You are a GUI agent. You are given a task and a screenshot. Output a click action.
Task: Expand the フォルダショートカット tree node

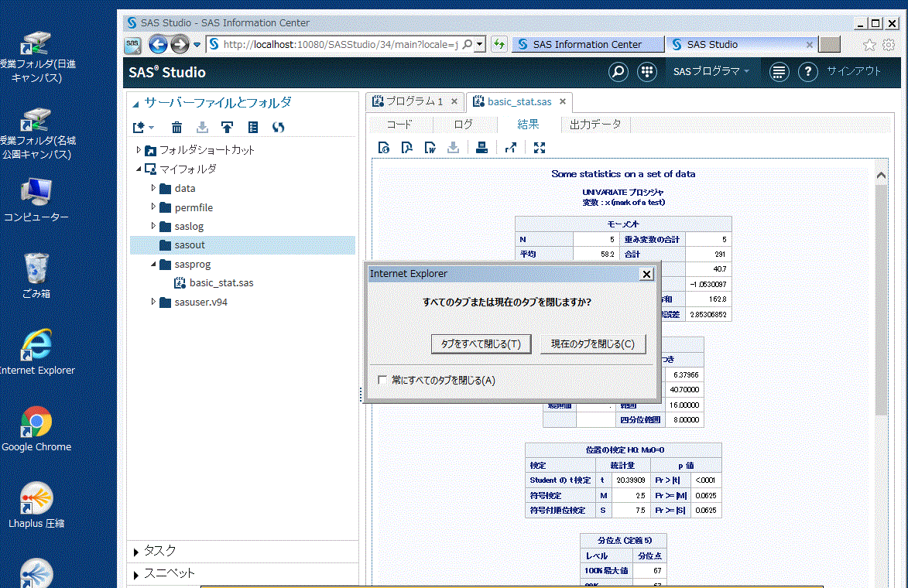(139, 150)
